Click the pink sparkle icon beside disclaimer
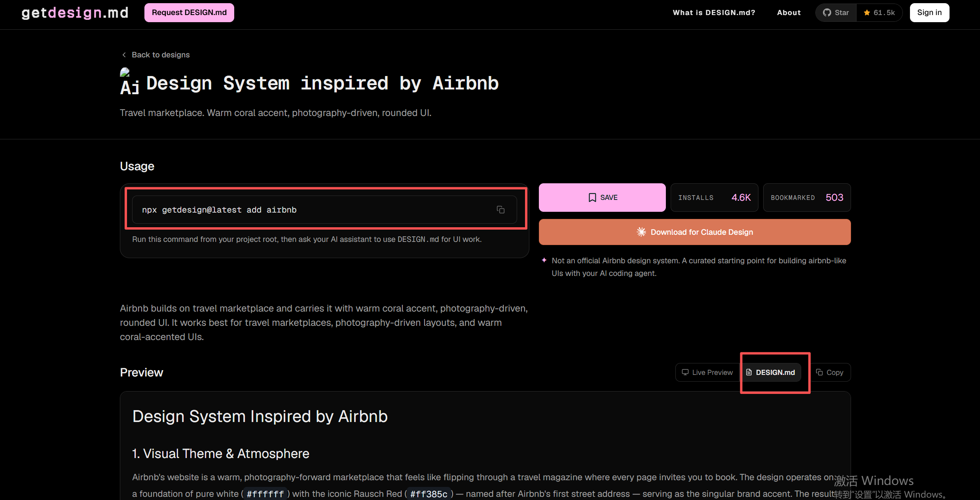 [544, 260]
